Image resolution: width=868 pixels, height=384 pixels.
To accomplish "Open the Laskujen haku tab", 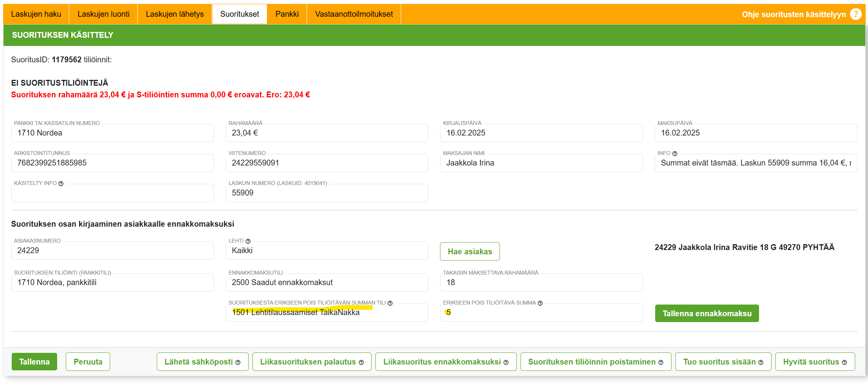I will coord(36,14).
